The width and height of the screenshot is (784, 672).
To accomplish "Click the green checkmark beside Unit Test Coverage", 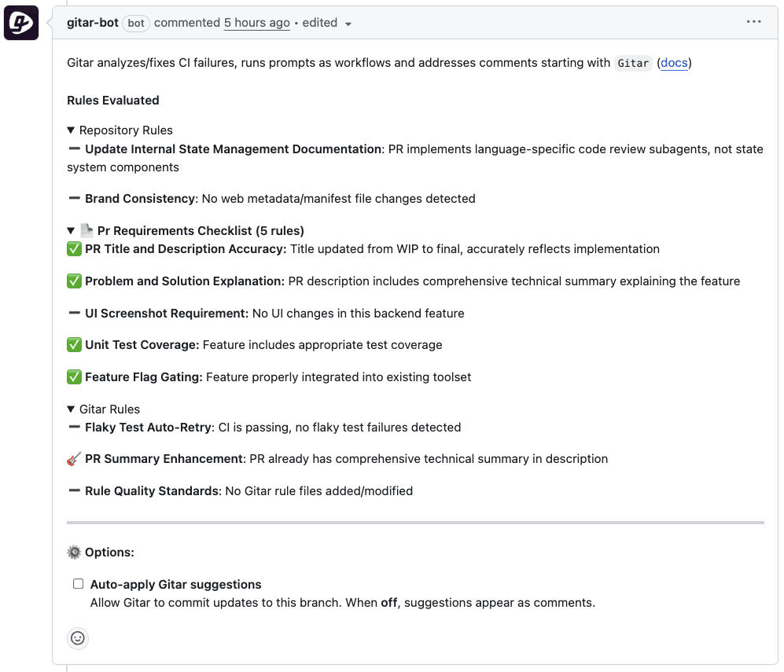I will 74,344.
